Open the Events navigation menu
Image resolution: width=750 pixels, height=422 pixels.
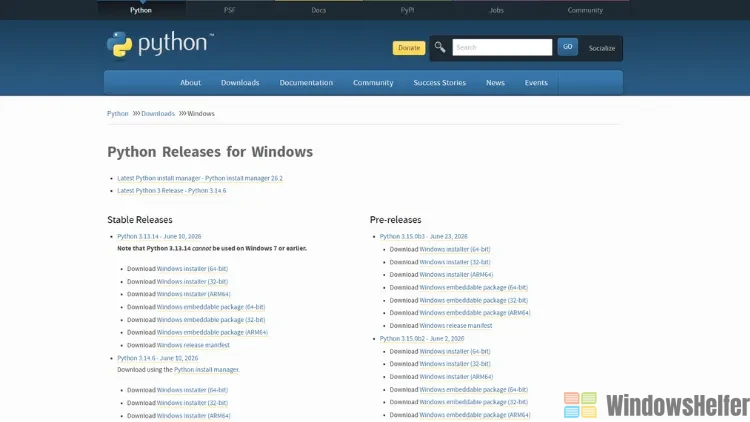click(536, 83)
